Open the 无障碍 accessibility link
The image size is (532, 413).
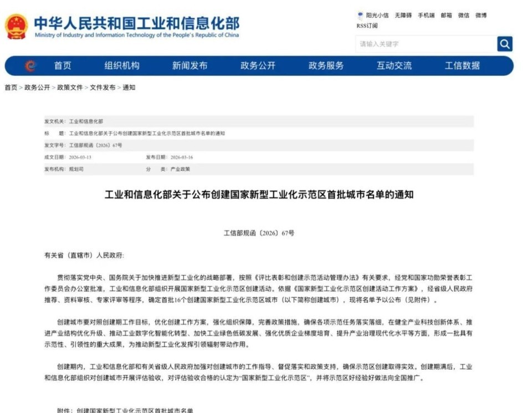(x=403, y=16)
